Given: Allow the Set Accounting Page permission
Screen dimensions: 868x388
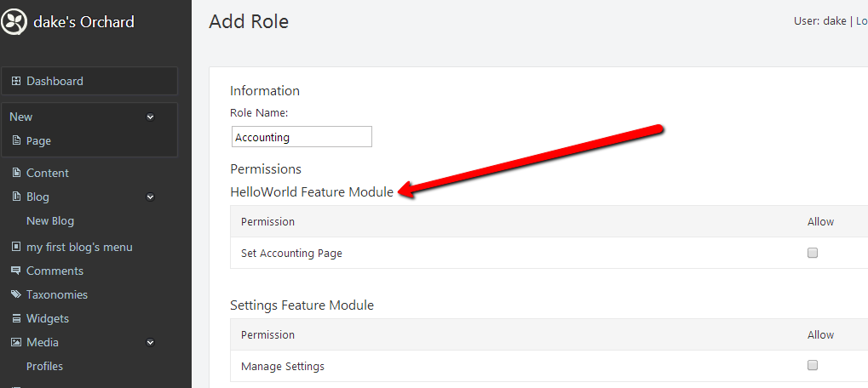Looking at the screenshot, I should 812,254.
